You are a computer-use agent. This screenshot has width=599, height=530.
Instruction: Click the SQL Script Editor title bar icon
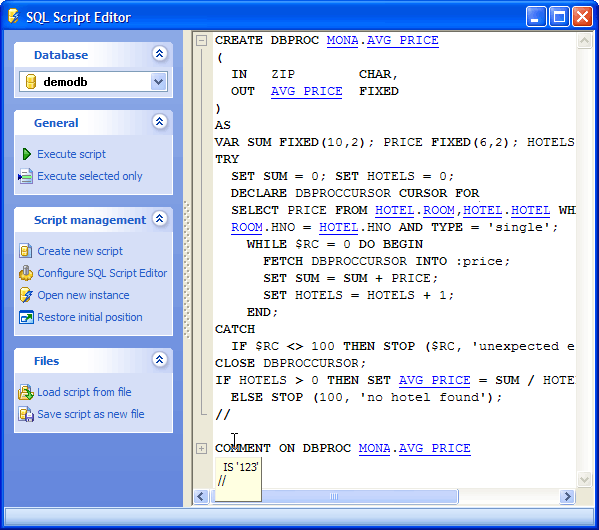coord(13,16)
